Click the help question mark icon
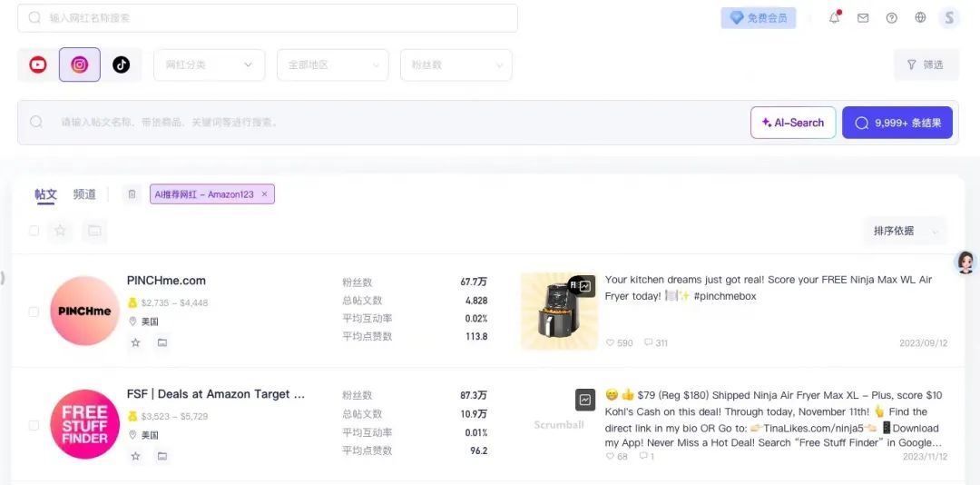Image resolution: width=980 pixels, height=485 pixels. pyautogui.click(x=891, y=18)
